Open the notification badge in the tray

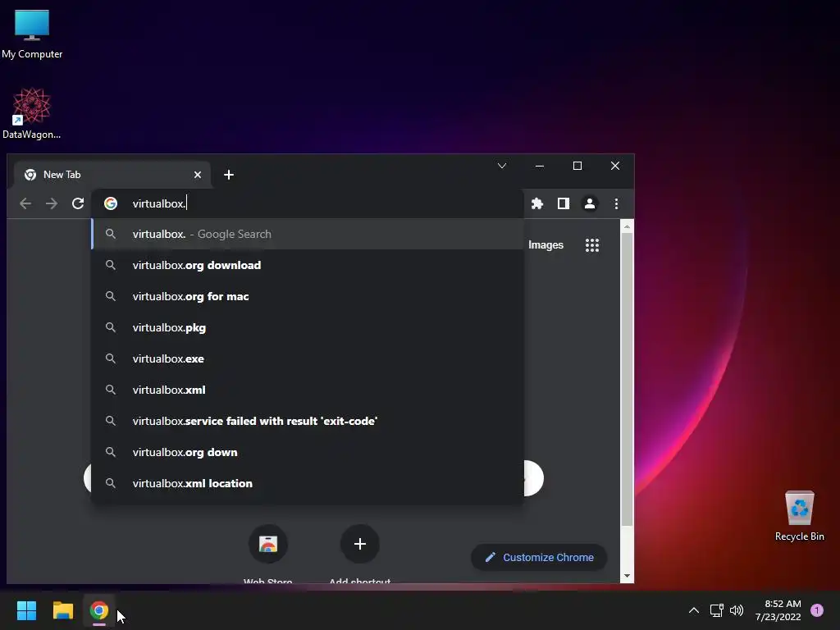(x=817, y=610)
